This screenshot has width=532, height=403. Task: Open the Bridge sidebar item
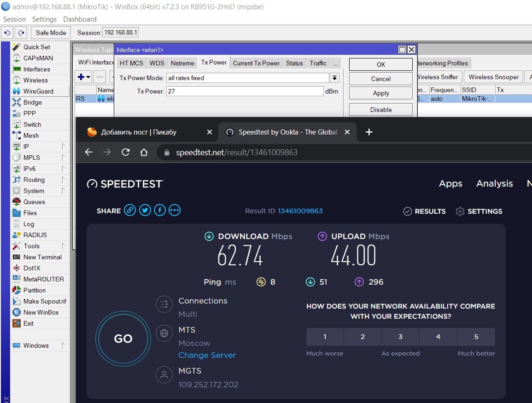click(32, 102)
